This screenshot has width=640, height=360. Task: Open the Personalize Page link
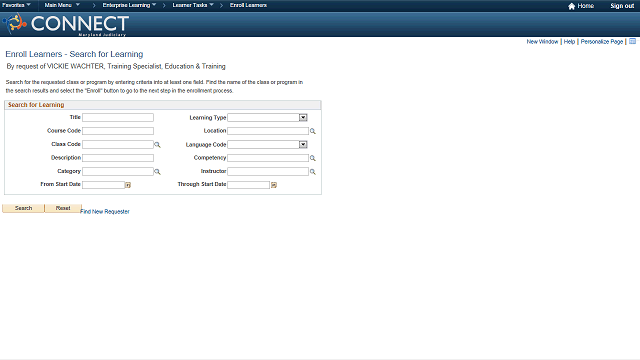(x=602, y=42)
